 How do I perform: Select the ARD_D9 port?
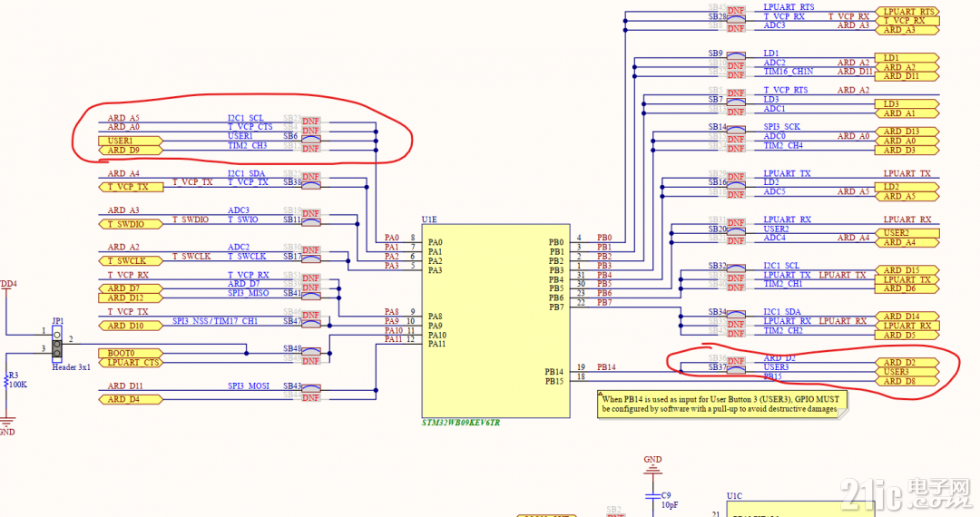131,151
